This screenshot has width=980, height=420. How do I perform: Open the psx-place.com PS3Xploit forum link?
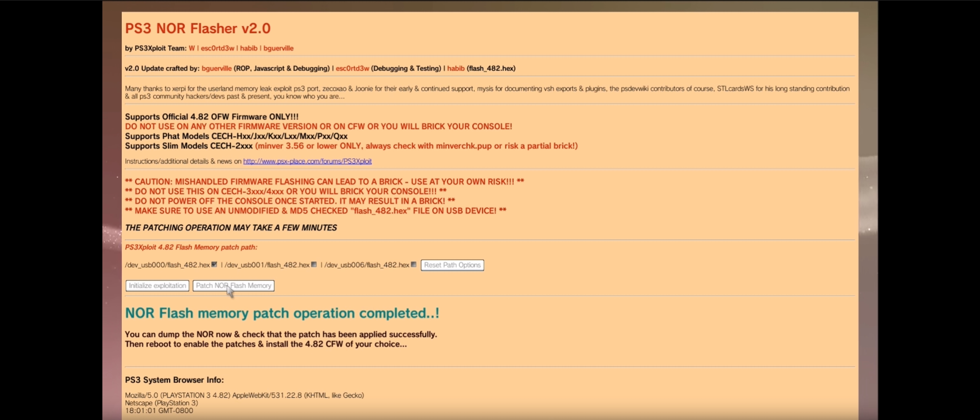coord(307,161)
